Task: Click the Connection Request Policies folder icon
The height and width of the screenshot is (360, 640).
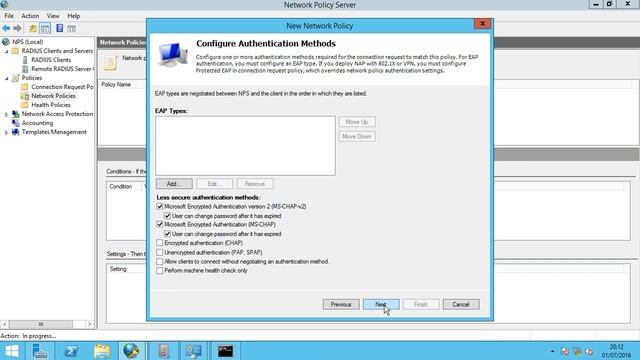Action: 25,87
